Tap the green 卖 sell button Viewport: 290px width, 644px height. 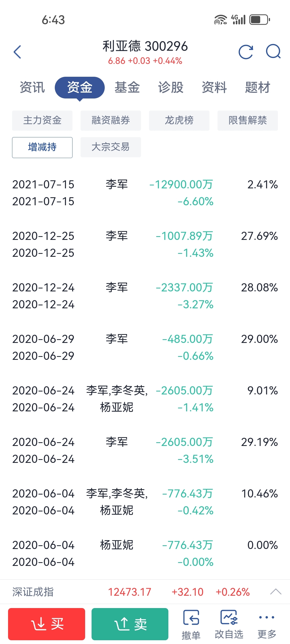click(x=130, y=624)
